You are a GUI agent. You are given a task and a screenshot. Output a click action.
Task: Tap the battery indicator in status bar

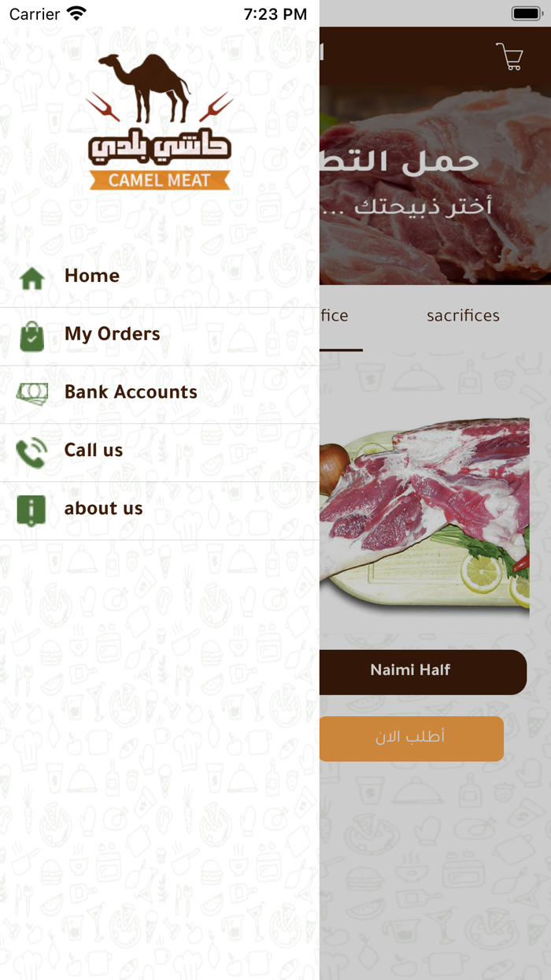pos(527,13)
